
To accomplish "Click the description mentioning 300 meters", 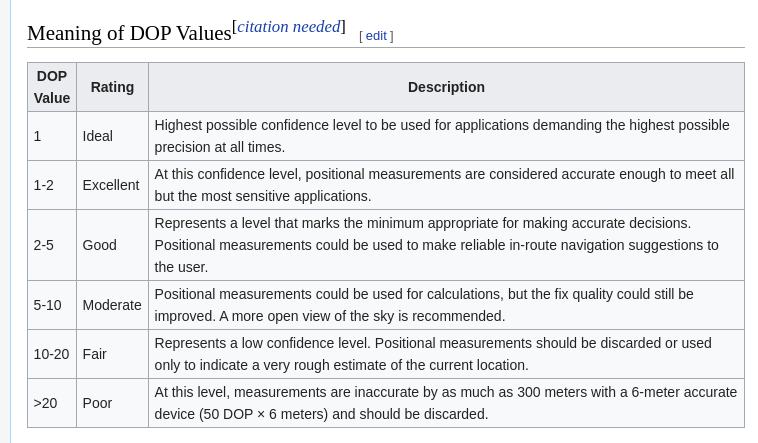I will point(445,403).
